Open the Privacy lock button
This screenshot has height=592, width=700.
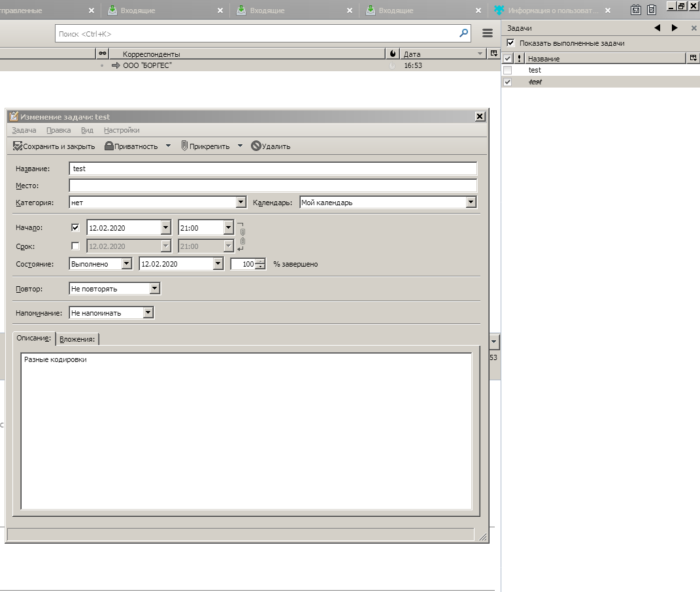[109, 146]
